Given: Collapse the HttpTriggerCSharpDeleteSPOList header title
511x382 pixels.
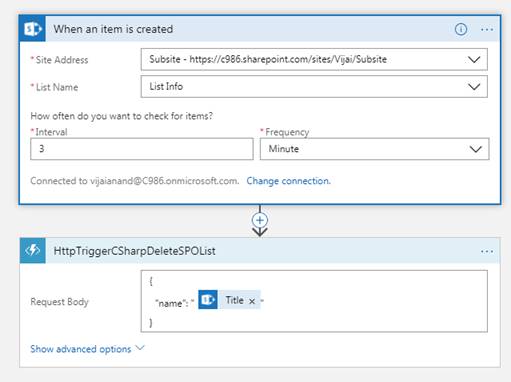Looking at the screenshot, I should click(x=134, y=251).
